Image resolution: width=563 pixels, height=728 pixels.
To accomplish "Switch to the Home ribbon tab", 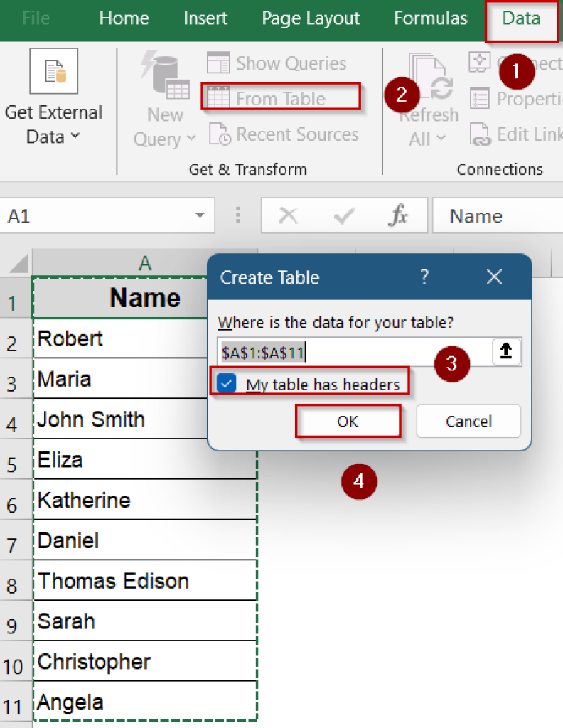I will click(124, 19).
